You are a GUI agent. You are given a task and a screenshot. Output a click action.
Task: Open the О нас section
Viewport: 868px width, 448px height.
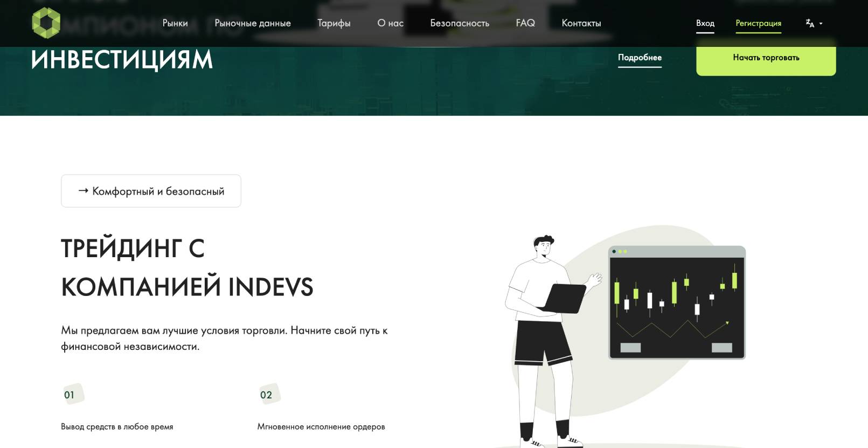[x=390, y=23]
